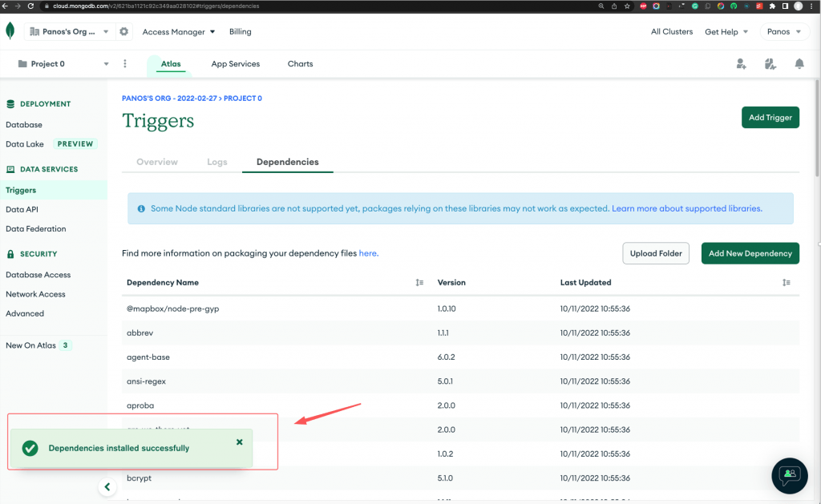Switch to the App Services tab
Viewport: 821px width, 504px height.
[x=236, y=64]
